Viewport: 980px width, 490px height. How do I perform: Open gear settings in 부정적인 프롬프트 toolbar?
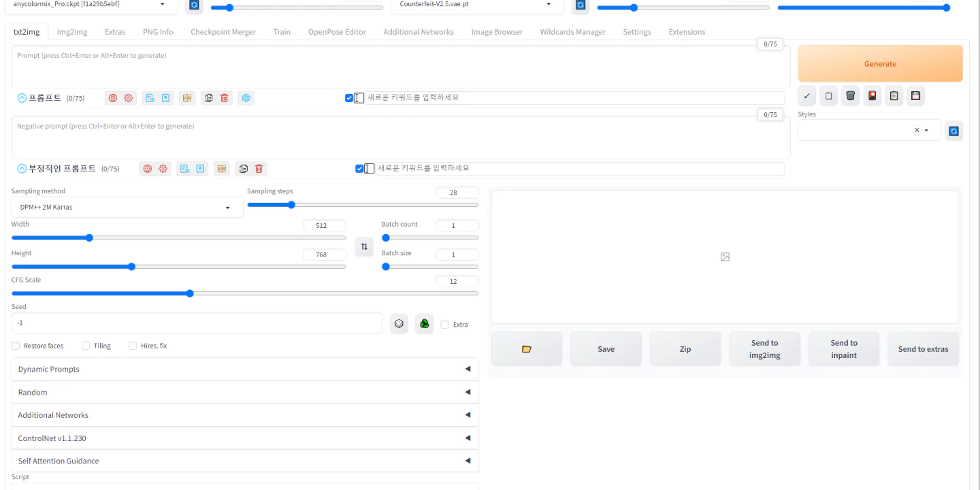[163, 169]
